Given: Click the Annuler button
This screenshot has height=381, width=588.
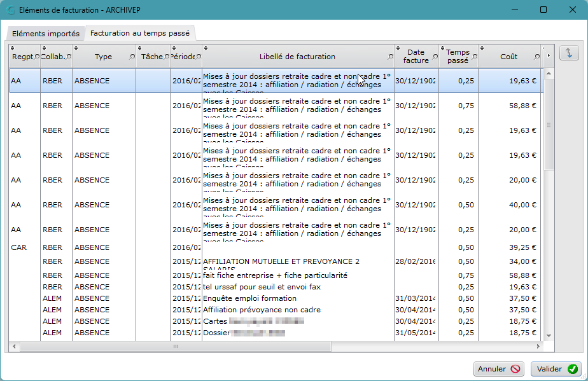Looking at the screenshot, I should [x=499, y=369].
